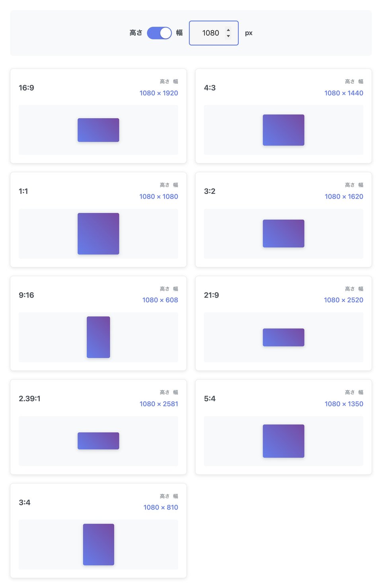Click the 幅 label beside the toggle
Image resolution: width=382 pixels, height=588 pixels.
[179, 33]
